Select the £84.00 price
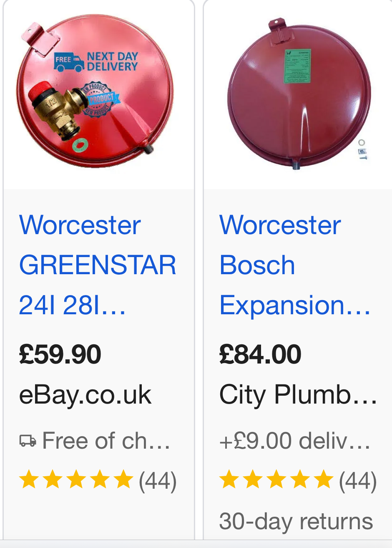The height and width of the screenshot is (548, 392). 260,354
